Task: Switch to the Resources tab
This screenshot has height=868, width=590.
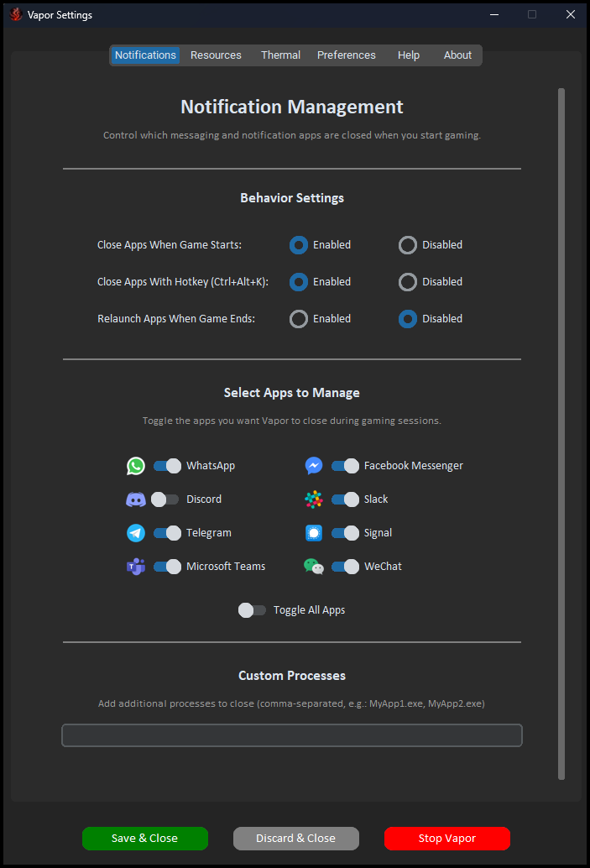Action: (x=216, y=55)
